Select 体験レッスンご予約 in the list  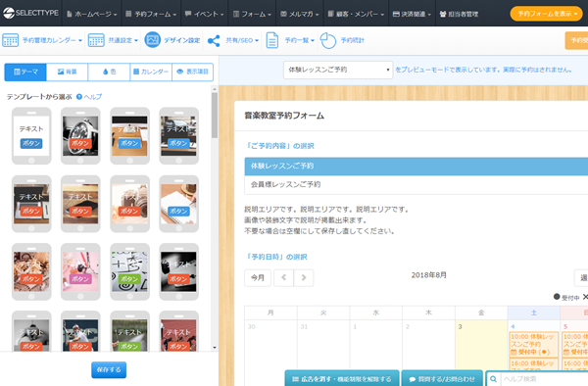point(416,166)
